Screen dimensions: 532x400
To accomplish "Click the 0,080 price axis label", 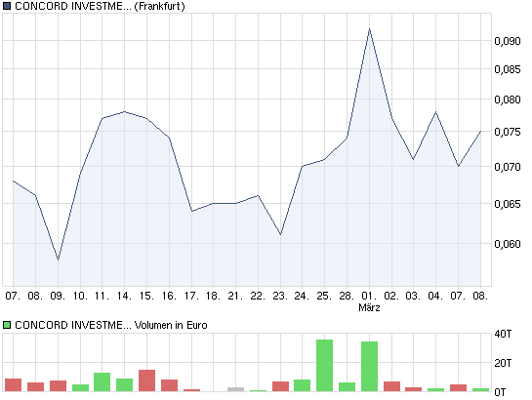I will [x=508, y=100].
